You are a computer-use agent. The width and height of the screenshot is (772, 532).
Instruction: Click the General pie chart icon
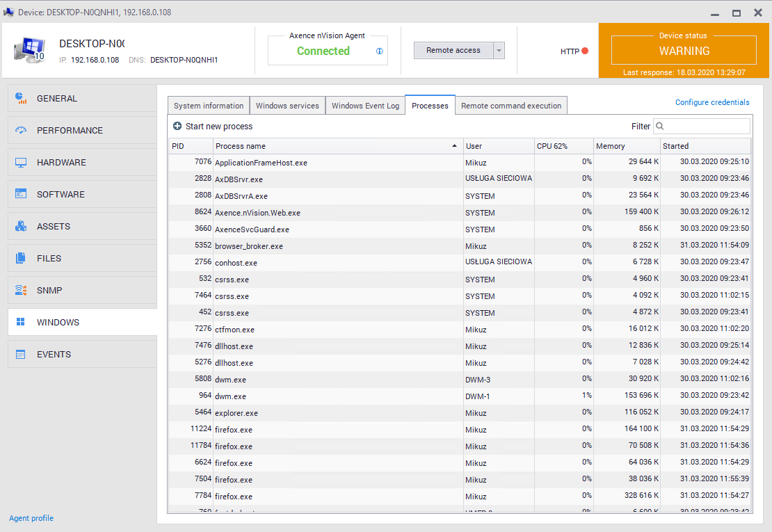(x=21, y=98)
